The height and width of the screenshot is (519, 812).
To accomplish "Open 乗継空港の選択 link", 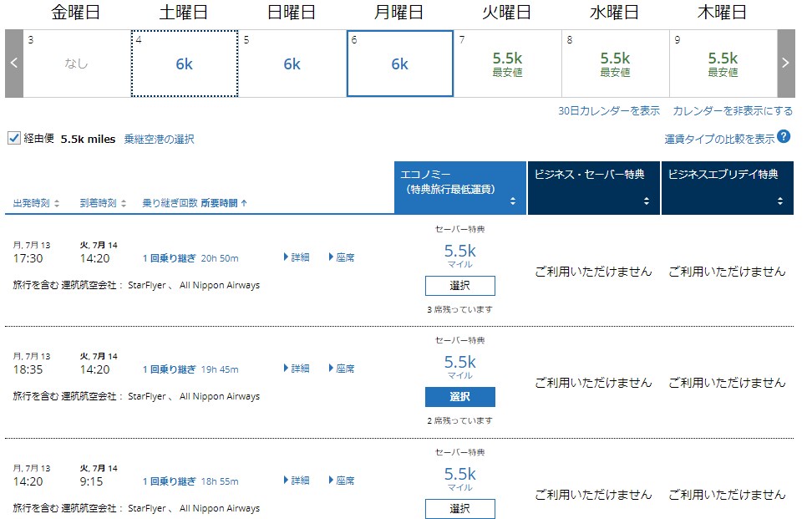I will 159,139.
